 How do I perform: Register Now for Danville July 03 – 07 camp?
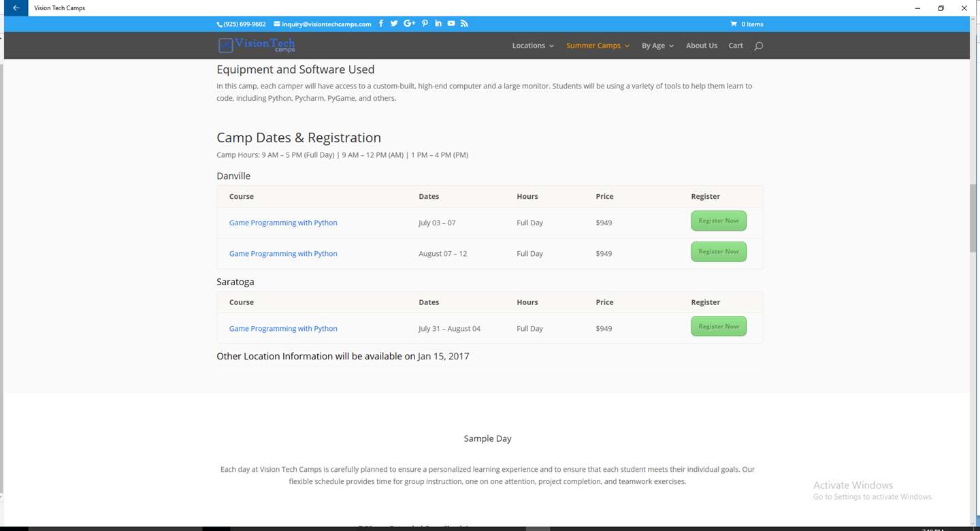click(719, 221)
